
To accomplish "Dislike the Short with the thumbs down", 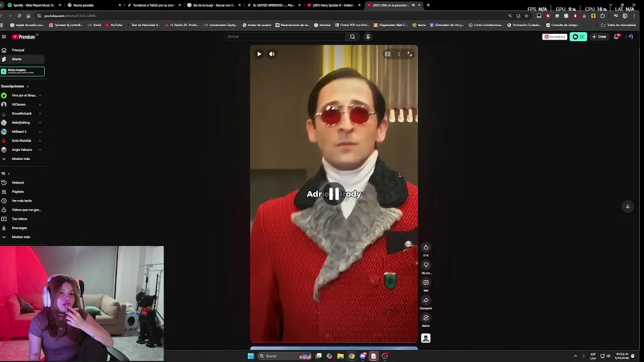I will click(x=426, y=265).
